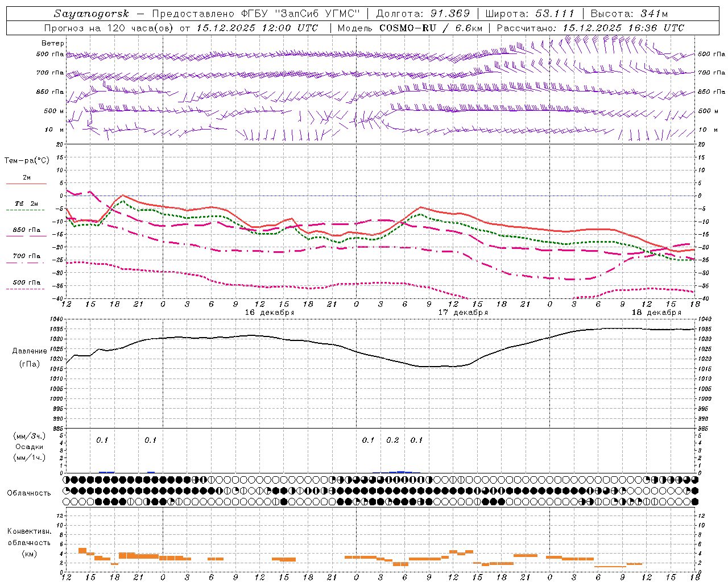
Task: Click the 'Модель COSMO-RU / 6.6км' model label
Action: tap(410, 28)
